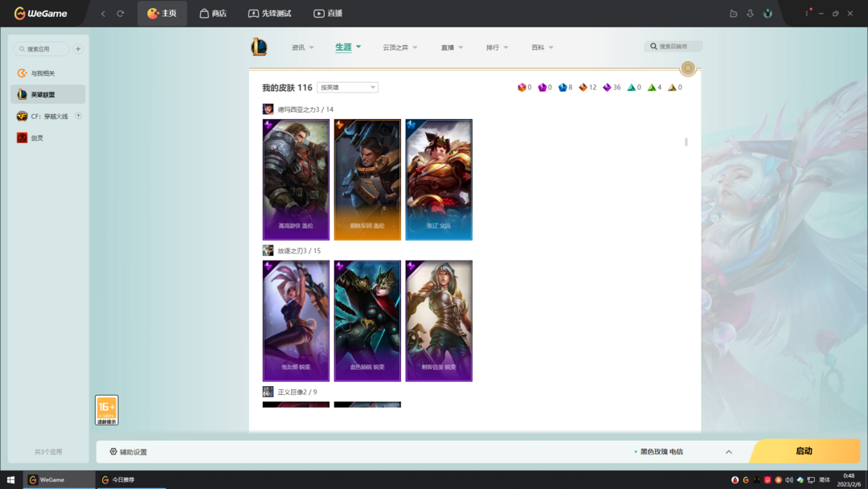
Task: Focus the 搜索召唤师 search field
Action: (674, 47)
